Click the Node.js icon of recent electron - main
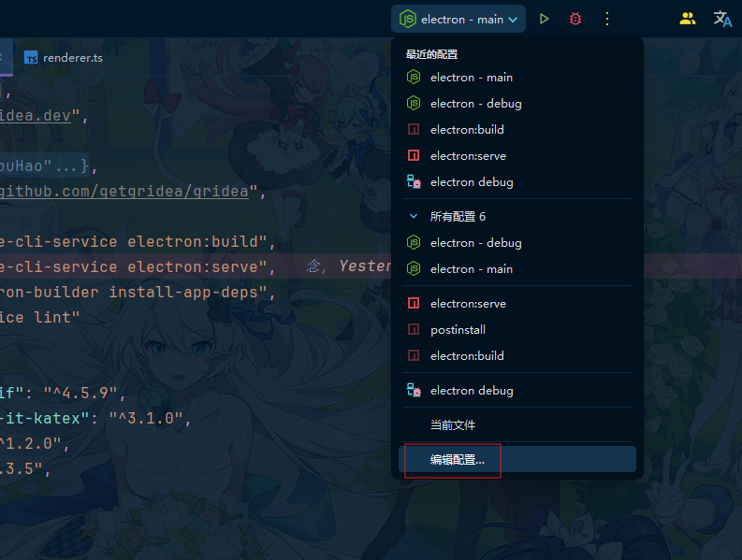The height and width of the screenshot is (560, 742). (x=414, y=78)
